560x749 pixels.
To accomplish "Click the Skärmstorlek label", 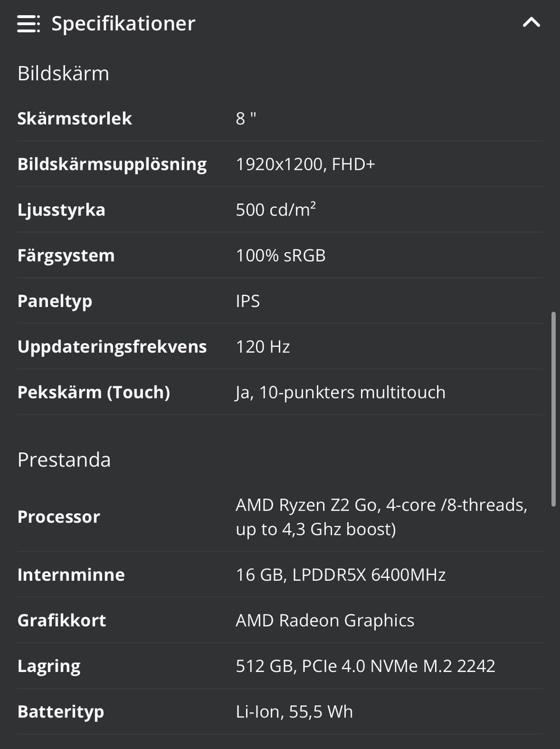I will (74, 119).
